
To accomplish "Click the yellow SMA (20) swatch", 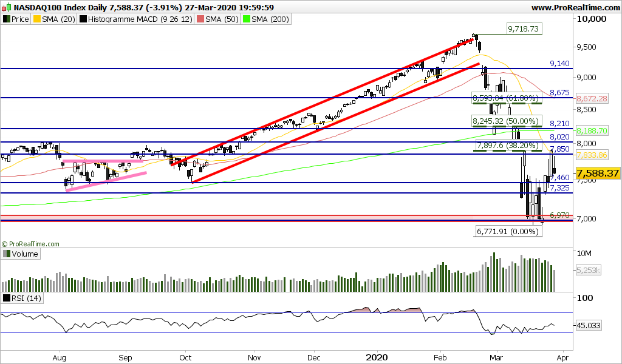I will coord(37,19).
